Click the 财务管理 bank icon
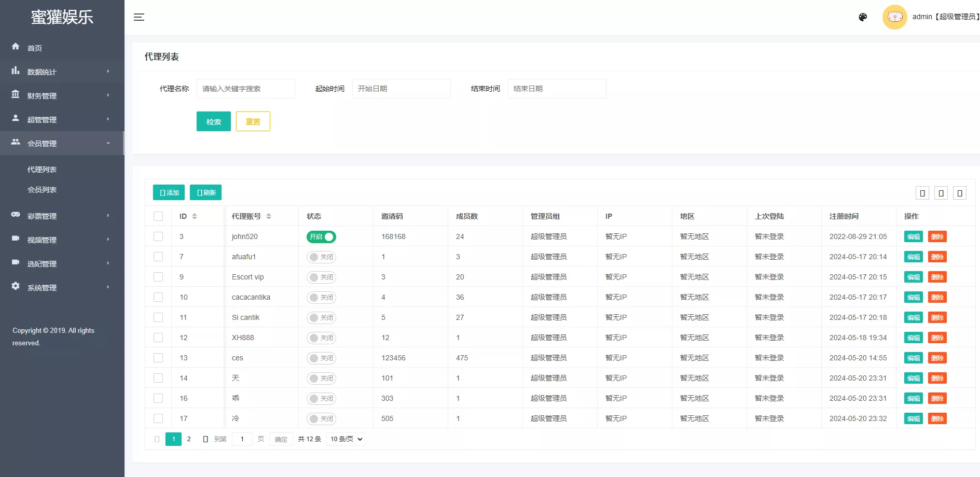980x477 pixels. coord(16,94)
